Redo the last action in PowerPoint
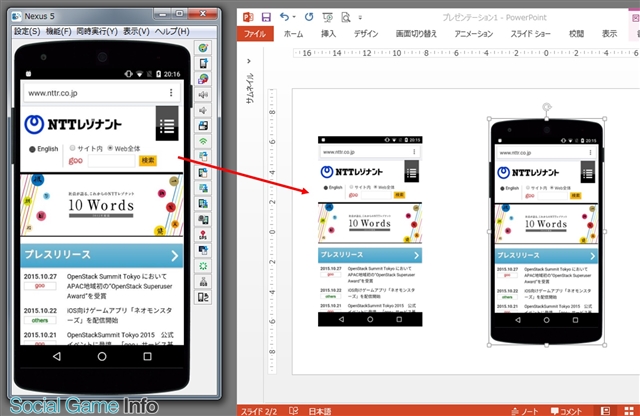Viewport: 640px width, 416px height. pos(309,17)
